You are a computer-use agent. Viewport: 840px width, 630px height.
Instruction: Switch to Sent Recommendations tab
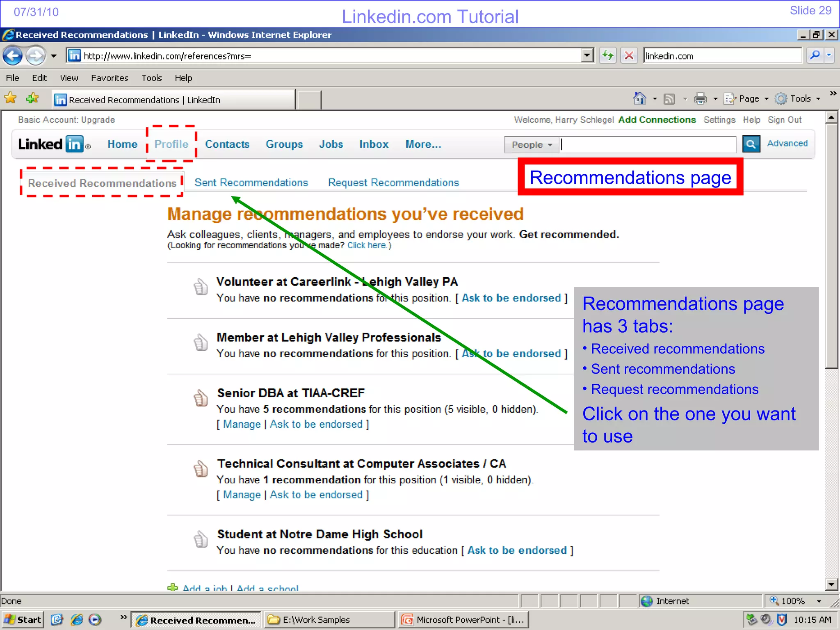coord(251,183)
